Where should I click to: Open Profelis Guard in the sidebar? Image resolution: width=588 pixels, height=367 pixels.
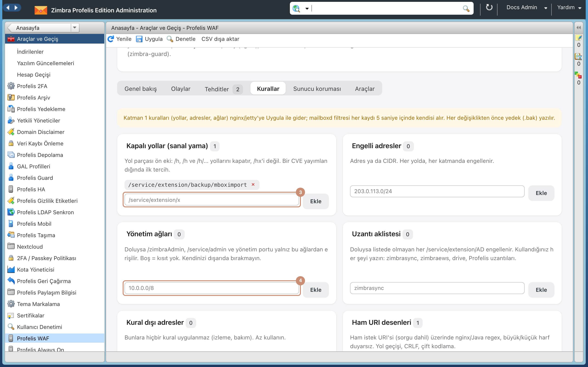[x=35, y=178]
